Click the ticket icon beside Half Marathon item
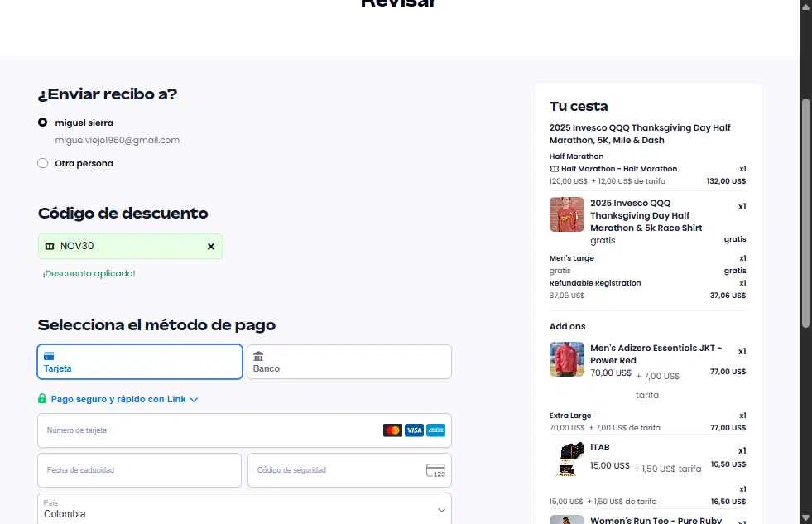812x524 pixels. (x=554, y=169)
